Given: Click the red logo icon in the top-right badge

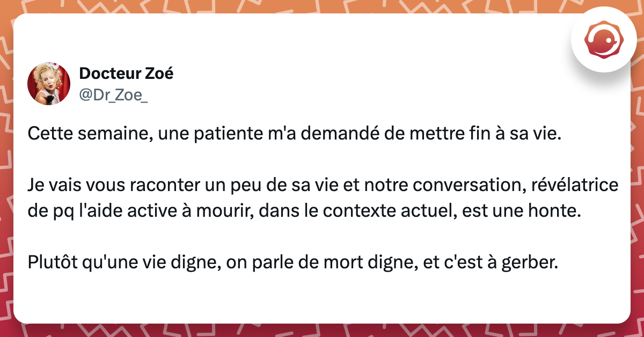Looking at the screenshot, I should pos(607,40).
